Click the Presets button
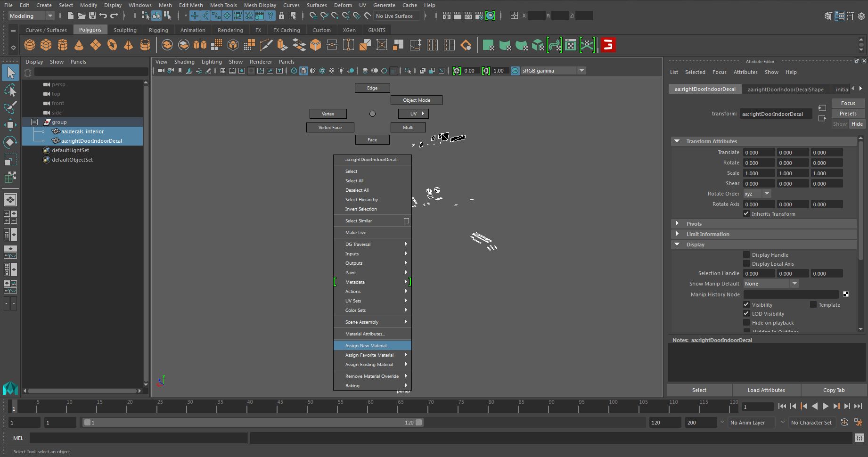 (x=848, y=114)
